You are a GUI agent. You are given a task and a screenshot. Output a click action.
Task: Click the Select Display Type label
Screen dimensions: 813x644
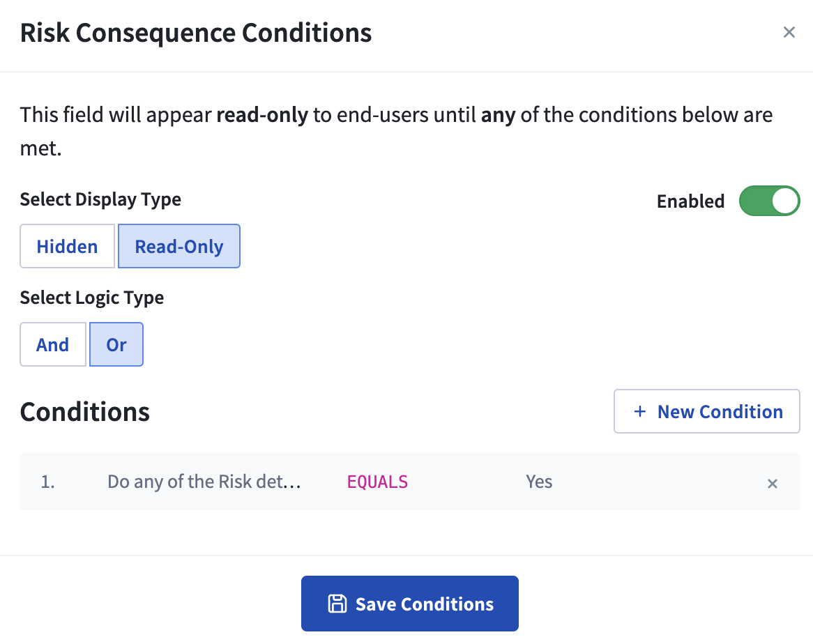point(100,199)
